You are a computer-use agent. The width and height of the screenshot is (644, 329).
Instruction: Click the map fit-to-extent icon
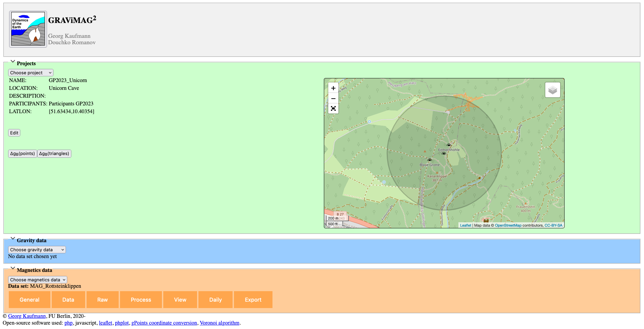tap(333, 108)
